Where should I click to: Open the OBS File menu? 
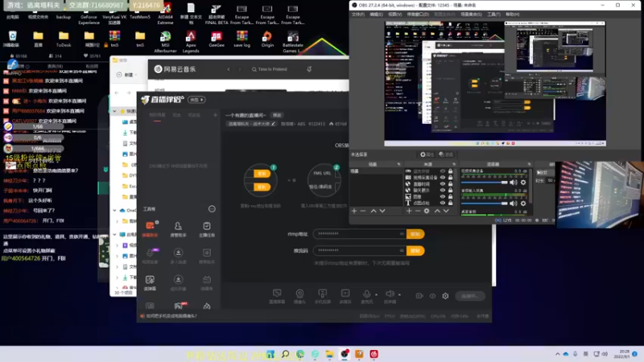[357, 14]
